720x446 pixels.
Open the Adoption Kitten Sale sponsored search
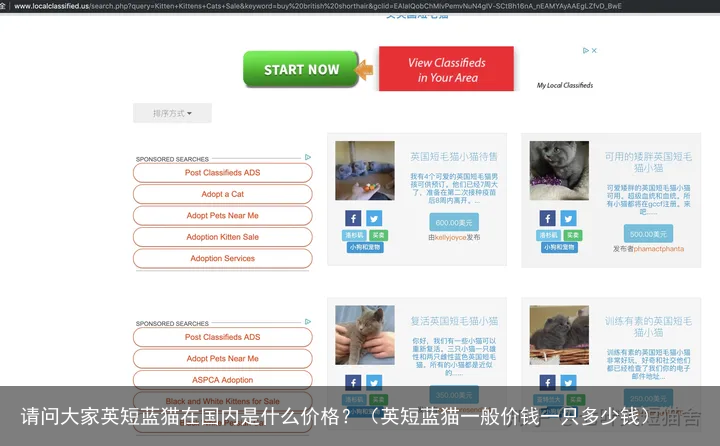223,237
